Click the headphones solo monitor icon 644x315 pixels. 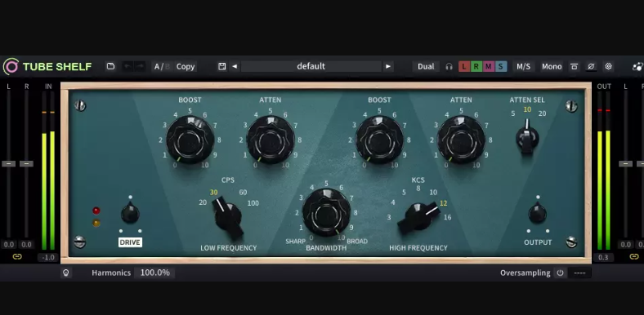coord(449,66)
